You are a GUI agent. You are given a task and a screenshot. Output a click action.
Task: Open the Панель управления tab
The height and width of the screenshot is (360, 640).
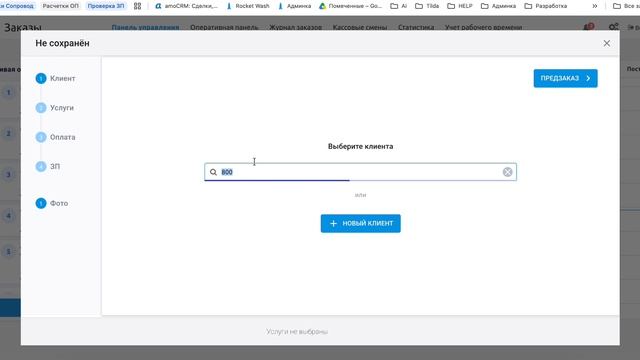[x=145, y=27]
